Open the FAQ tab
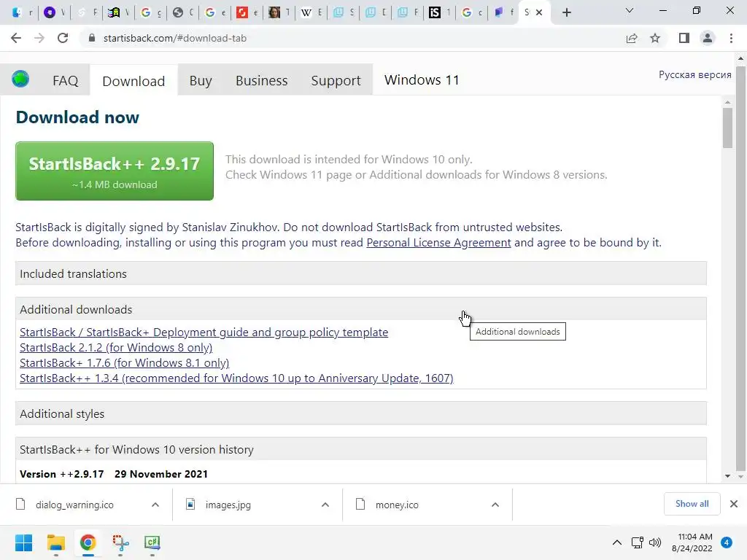The width and height of the screenshot is (747, 560). [65, 80]
